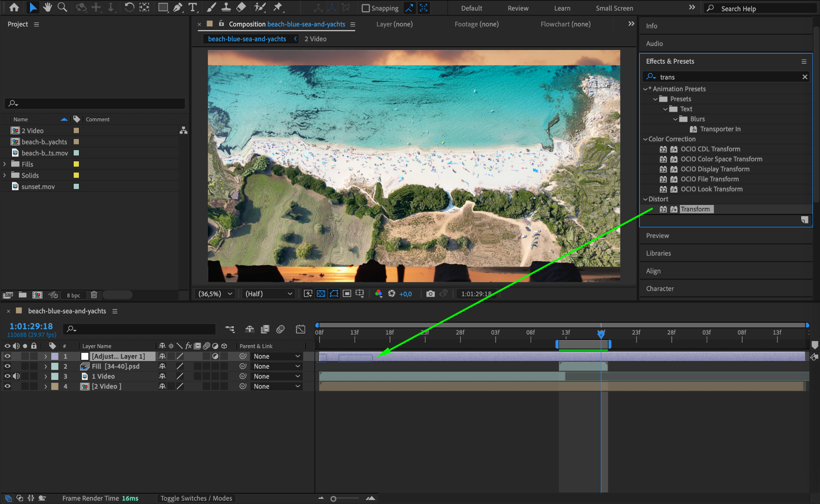This screenshot has width=820, height=504.
Task: Click Toggle Switches / Modes button
Action: coord(196,498)
